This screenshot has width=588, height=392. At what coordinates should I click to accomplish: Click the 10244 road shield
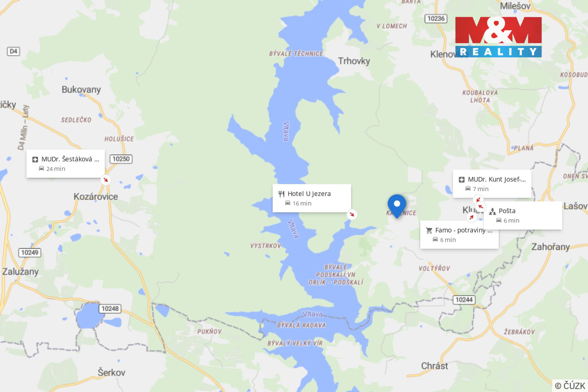464,300
